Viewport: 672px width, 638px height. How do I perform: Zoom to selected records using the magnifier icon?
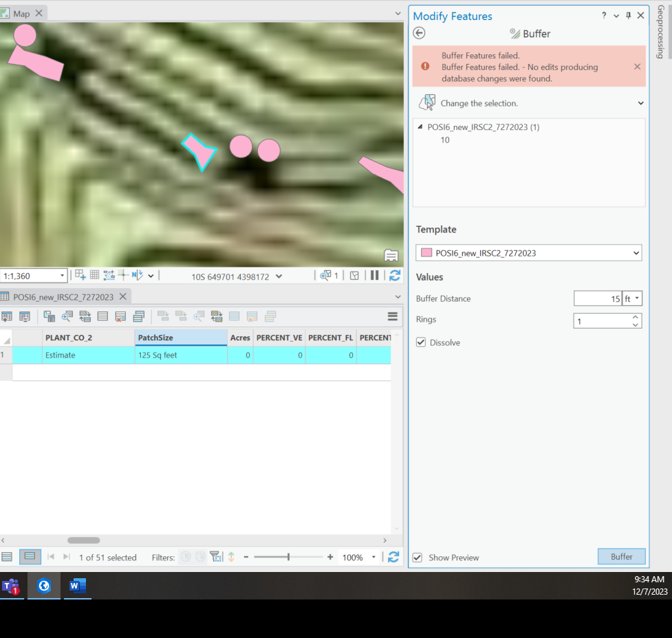click(67, 316)
